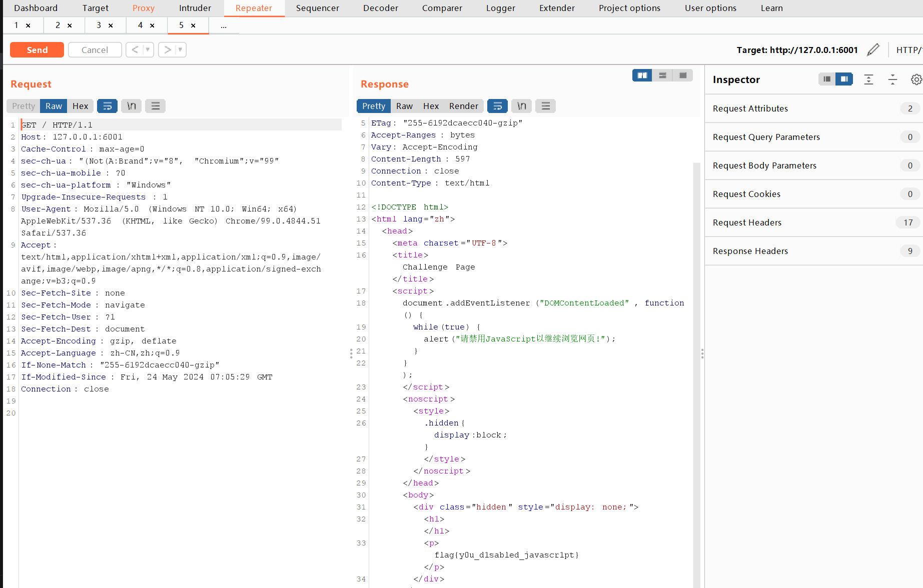Image resolution: width=923 pixels, height=588 pixels.
Task: Expand Request Cookies section
Action: (814, 194)
